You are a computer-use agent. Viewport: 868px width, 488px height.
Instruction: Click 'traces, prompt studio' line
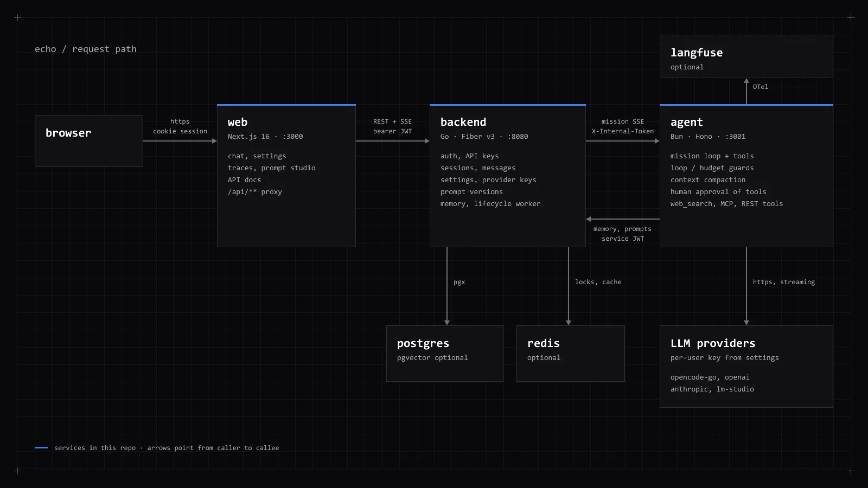point(272,168)
